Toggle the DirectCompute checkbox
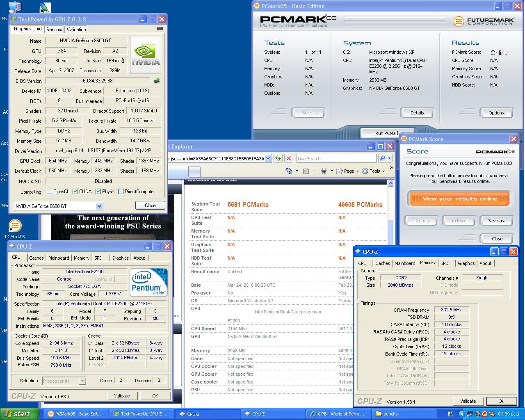This screenshot has height=420, width=525. tap(121, 191)
